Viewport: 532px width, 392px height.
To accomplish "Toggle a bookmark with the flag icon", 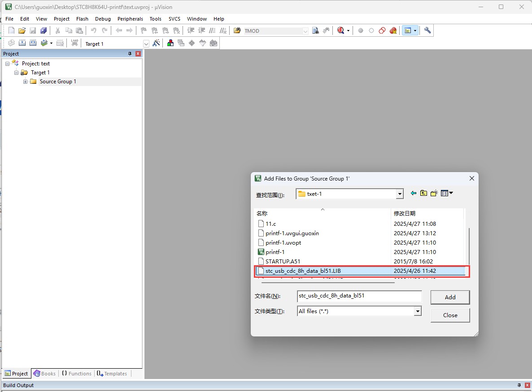I will coord(144,30).
